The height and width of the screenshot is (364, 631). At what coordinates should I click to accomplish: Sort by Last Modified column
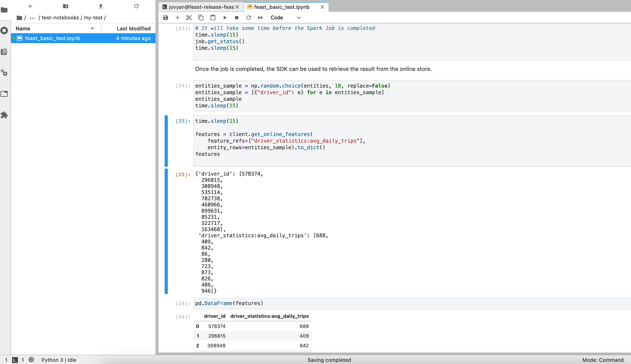pos(133,29)
